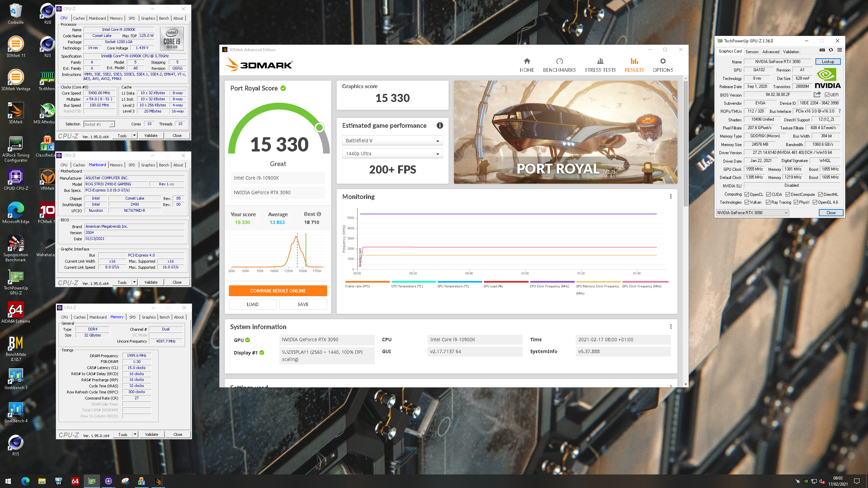This screenshot has height=488, width=868.
Task: Toggle the UEFI checkbox in GPU-Z
Action: point(827,95)
